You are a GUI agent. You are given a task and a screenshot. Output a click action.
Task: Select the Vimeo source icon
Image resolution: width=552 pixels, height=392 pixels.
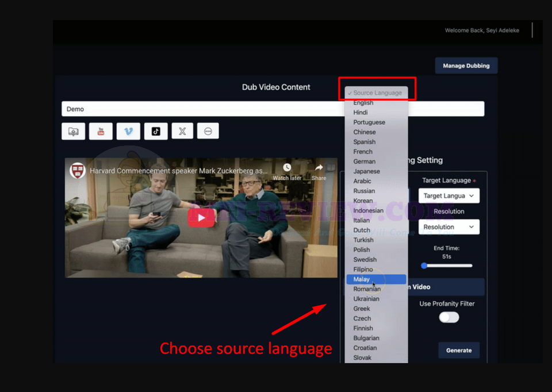tap(128, 131)
